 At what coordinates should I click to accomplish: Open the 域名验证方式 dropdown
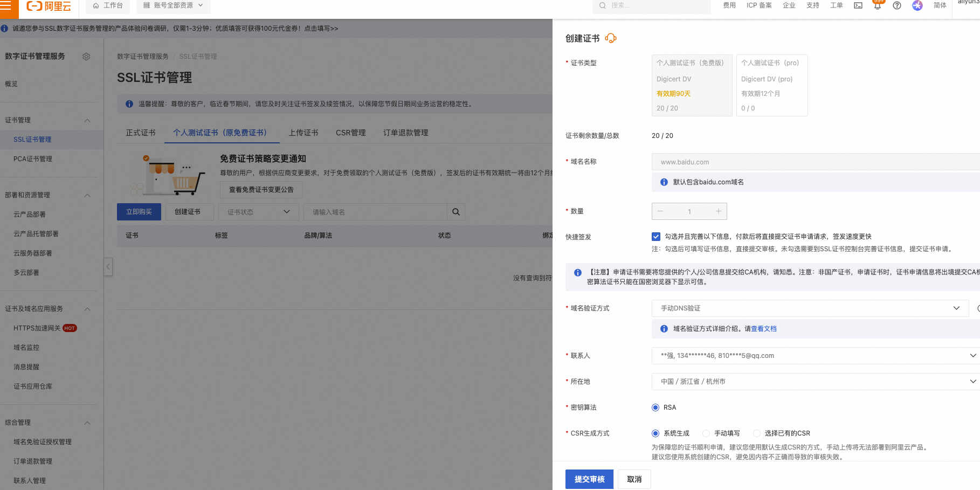[x=810, y=308]
